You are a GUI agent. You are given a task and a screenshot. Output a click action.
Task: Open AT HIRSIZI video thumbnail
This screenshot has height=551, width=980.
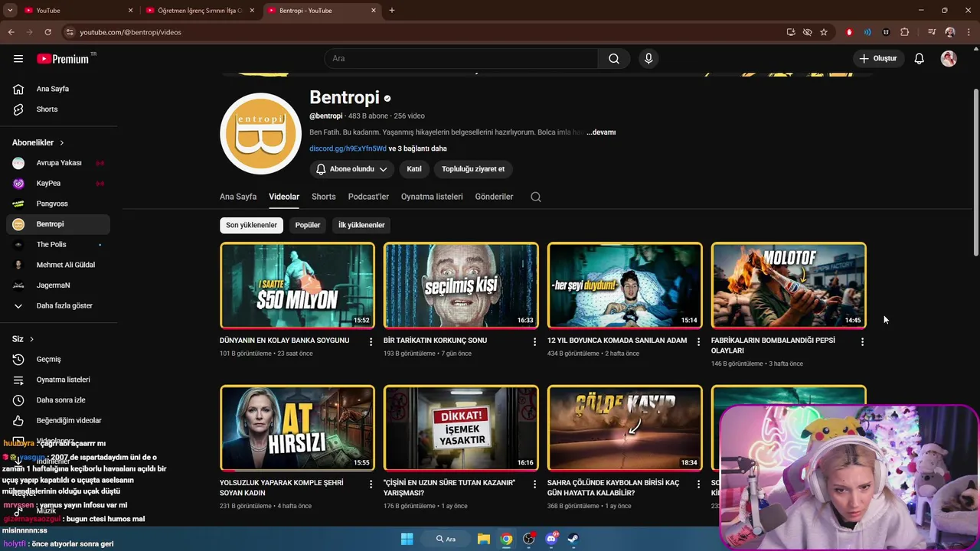(297, 428)
